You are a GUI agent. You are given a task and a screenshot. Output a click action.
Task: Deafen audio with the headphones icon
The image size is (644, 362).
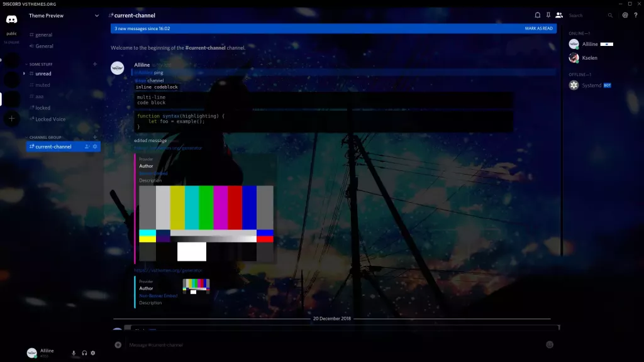(x=84, y=353)
